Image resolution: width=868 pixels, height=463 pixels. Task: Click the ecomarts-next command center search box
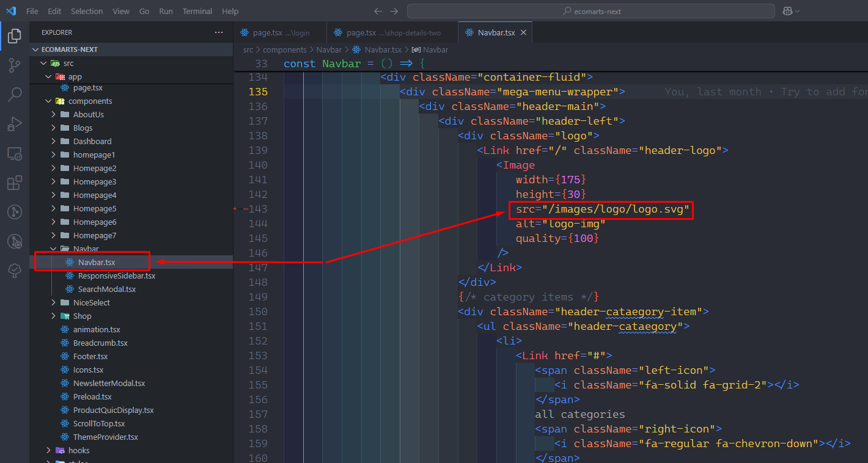pos(590,11)
